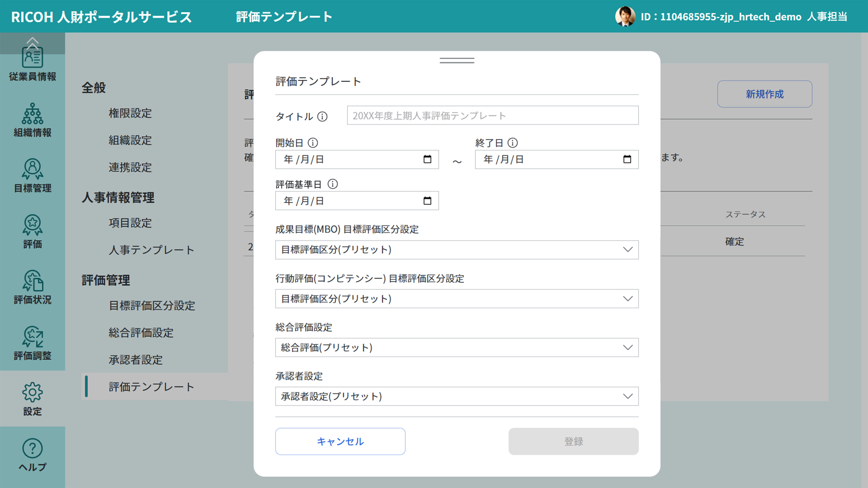The height and width of the screenshot is (488, 868).
Task: Click the キャンセル button
Action: [x=340, y=441]
